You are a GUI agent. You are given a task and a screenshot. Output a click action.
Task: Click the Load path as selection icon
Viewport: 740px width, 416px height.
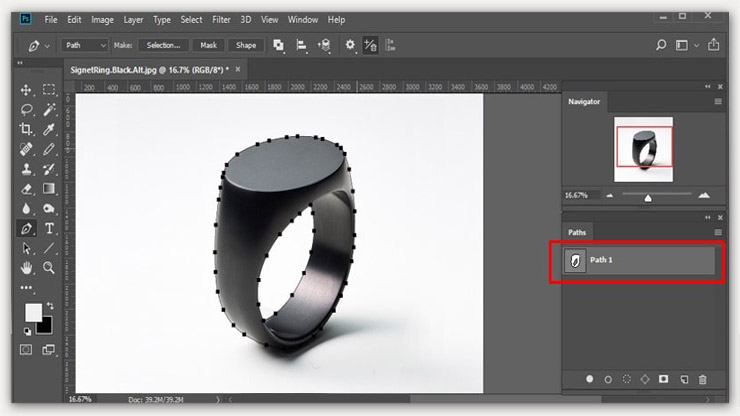point(626,380)
